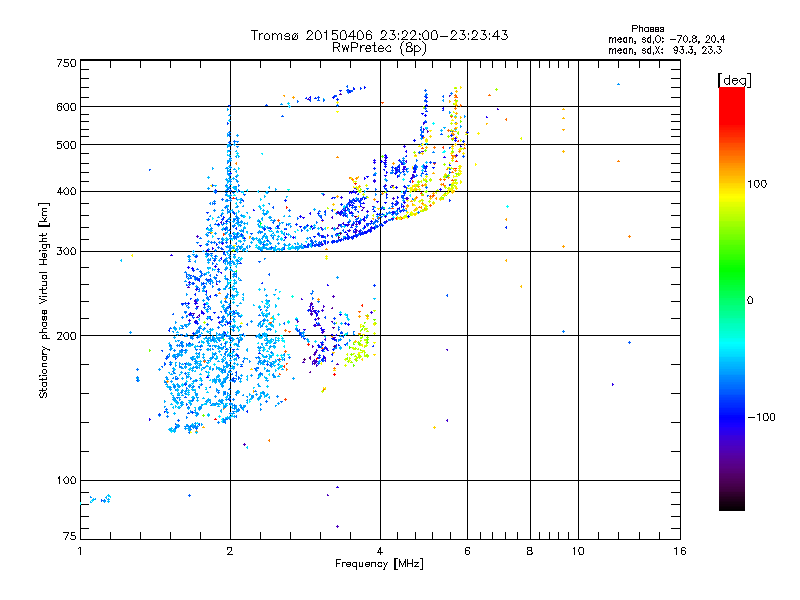Select the 'mean, sd,X: 93.3, 23.3' text
The image size is (800, 600).
coord(665,50)
